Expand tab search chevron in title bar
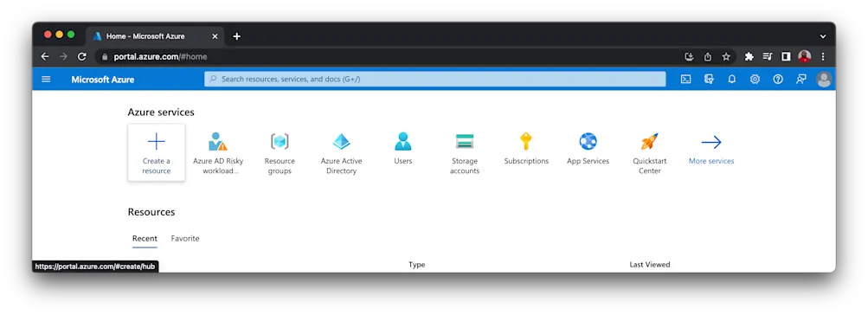Image resolution: width=868 pixels, height=315 pixels. point(823,36)
